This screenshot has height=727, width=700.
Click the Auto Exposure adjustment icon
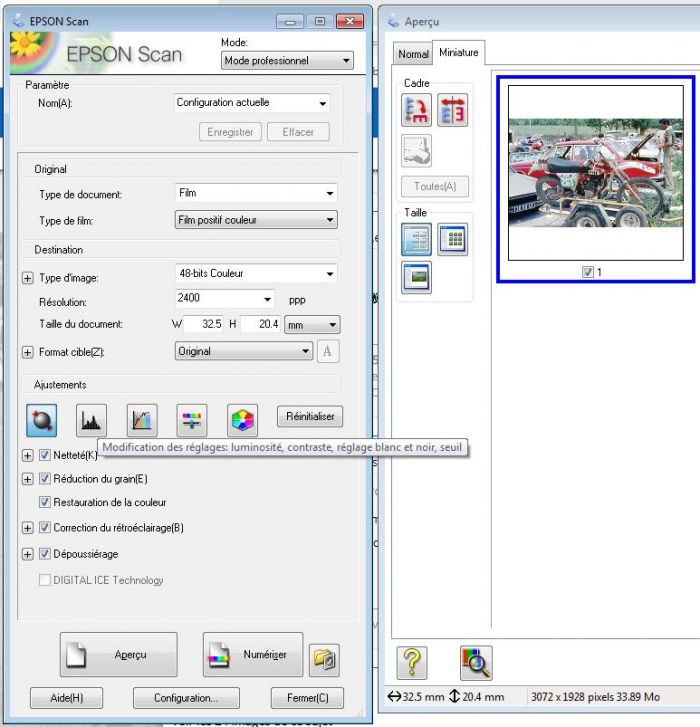[41, 420]
